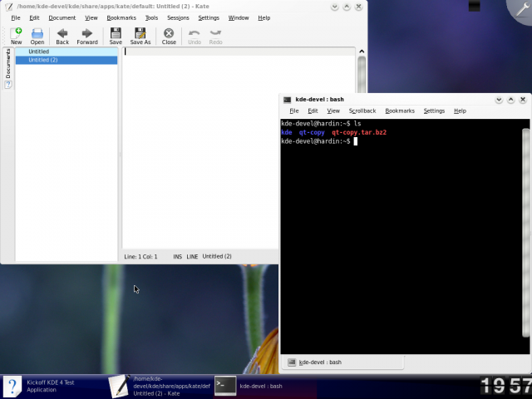Image resolution: width=532 pixels, height=399 pixels.
Task: Click the Save floppy disk icon
Action: [x=116, y=36]
